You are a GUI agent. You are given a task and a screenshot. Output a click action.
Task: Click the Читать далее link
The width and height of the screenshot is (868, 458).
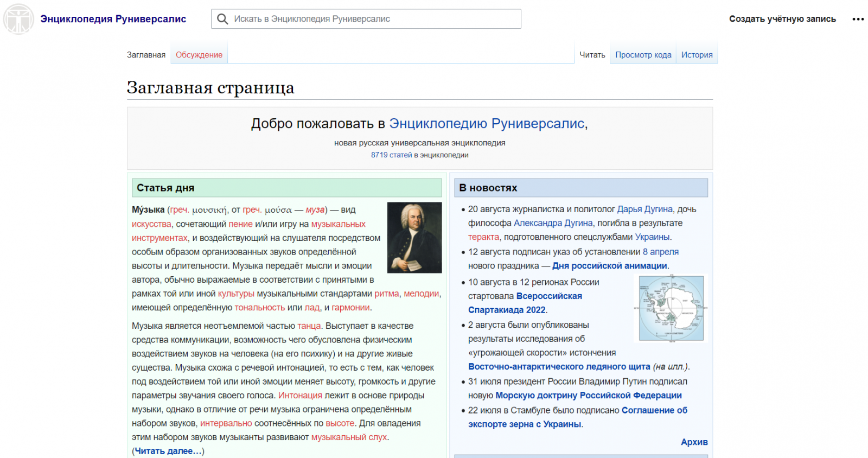(168, 451)
